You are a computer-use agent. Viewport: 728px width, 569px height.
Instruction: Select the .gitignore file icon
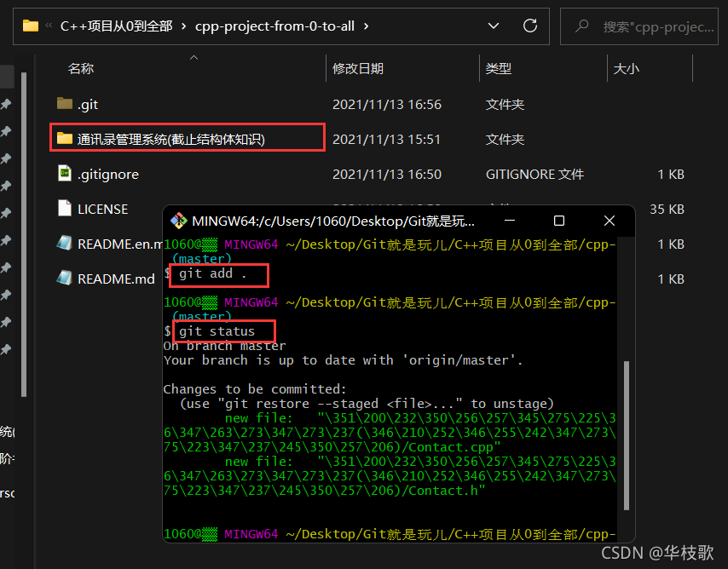coord(65,173)
